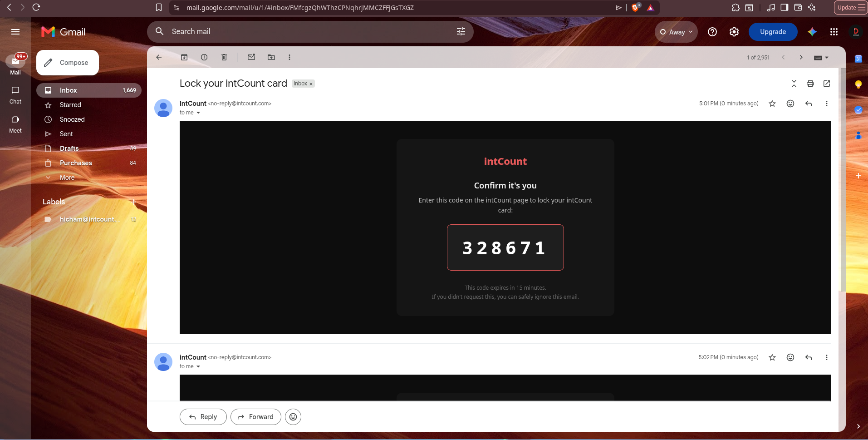Get add-ons with side panel plus
Image resolution: width=868 pixels, height=440 pixels.
[858, 176]
